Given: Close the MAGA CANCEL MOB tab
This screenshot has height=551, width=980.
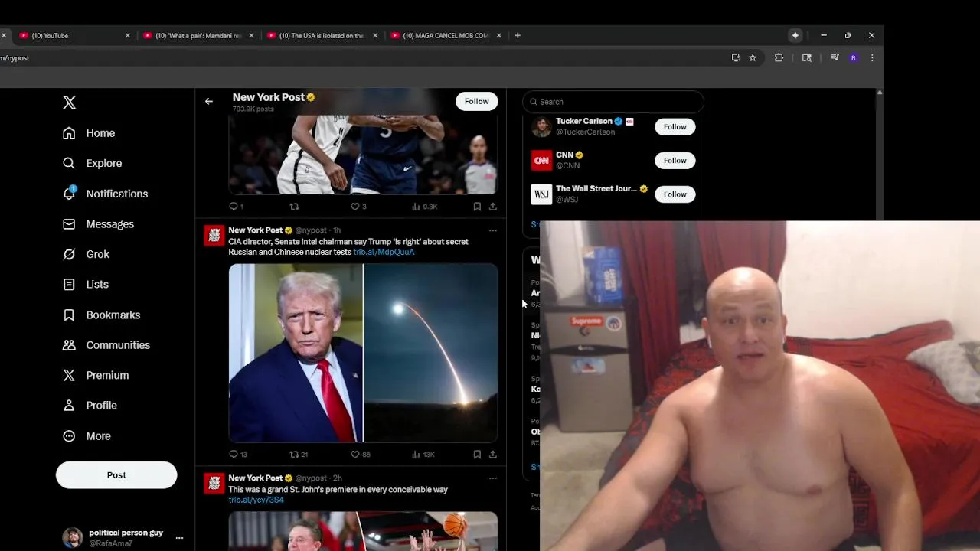Looking at the screenshot, I should coord(499,35).
